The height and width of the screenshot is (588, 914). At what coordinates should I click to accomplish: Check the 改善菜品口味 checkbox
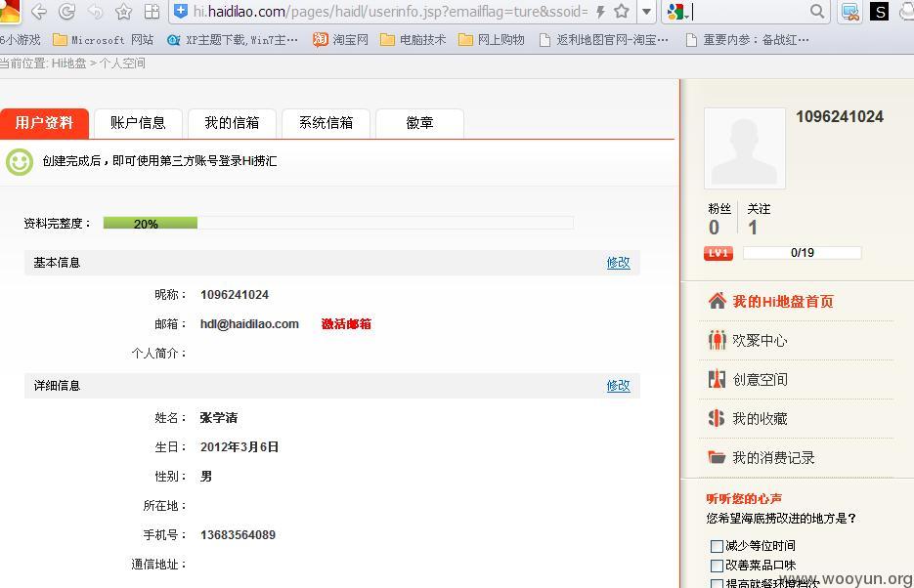717,566
